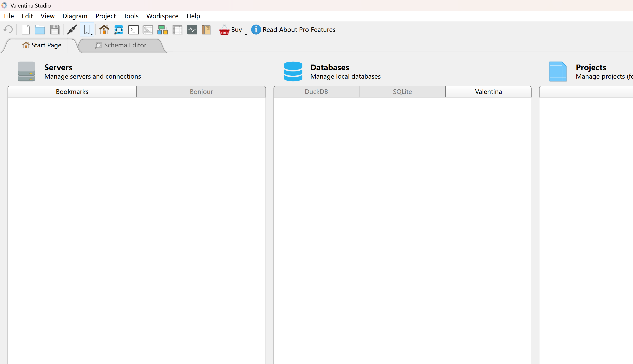Open the Workspace menu
The image size is (633, 364).
tap(162, 16)
